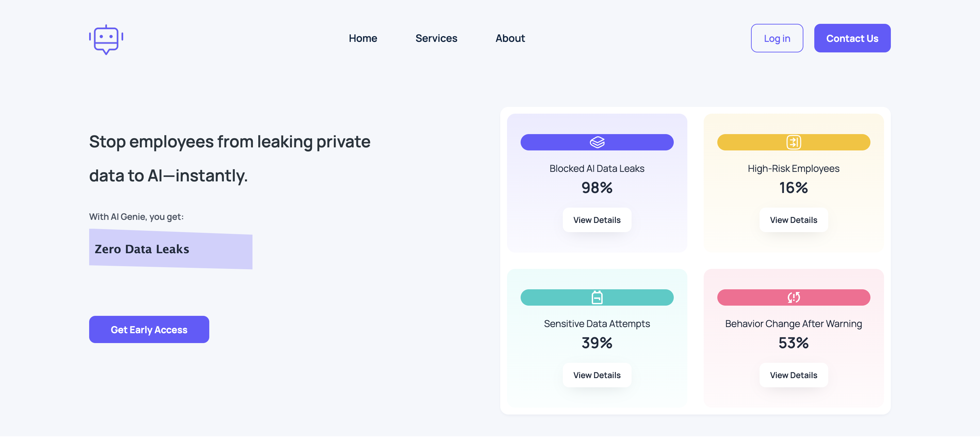The width and height of the screenshot is (980, 437).
Task: Go to the About page
Action: coord(510,38)
